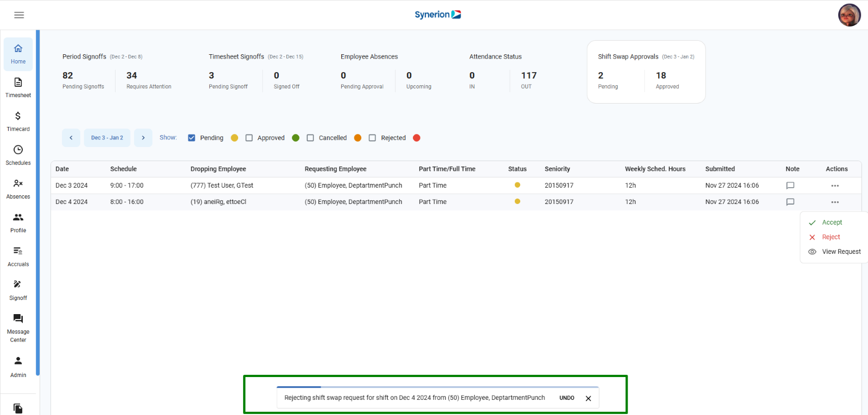
Task: Sort by Schedule column header
Action: pyautogui.click(x=123, y=169)
